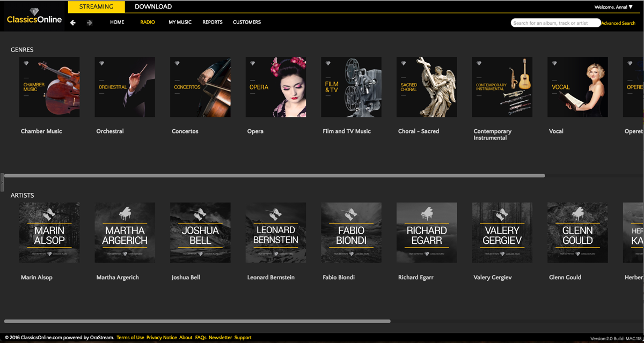Viewport: 644px width, 343px height.
Task: Open the Terms of Use link
Action: [x=130, y=338]
